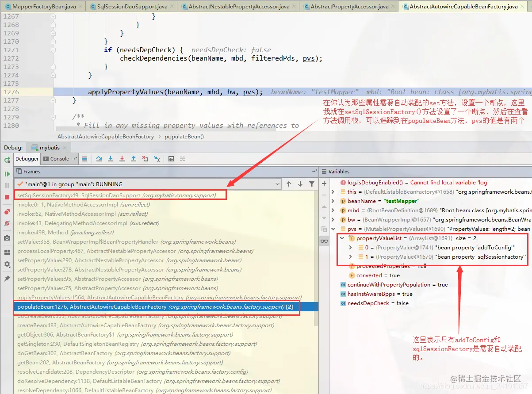Open the Console tab
The width and height of the screenshot is (532, 394).
tap(59, 159)
